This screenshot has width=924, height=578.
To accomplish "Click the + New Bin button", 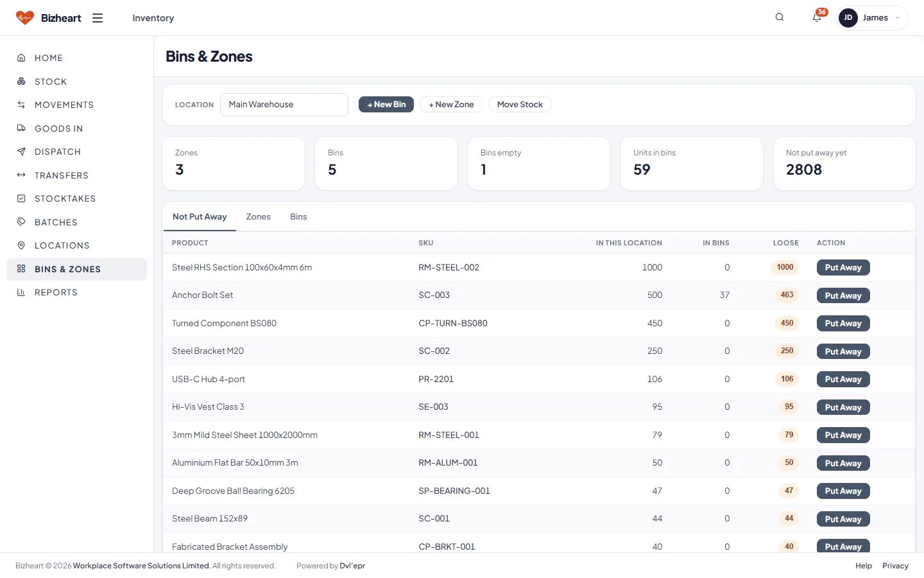I will pyautogui.click(x=386, y=105).
